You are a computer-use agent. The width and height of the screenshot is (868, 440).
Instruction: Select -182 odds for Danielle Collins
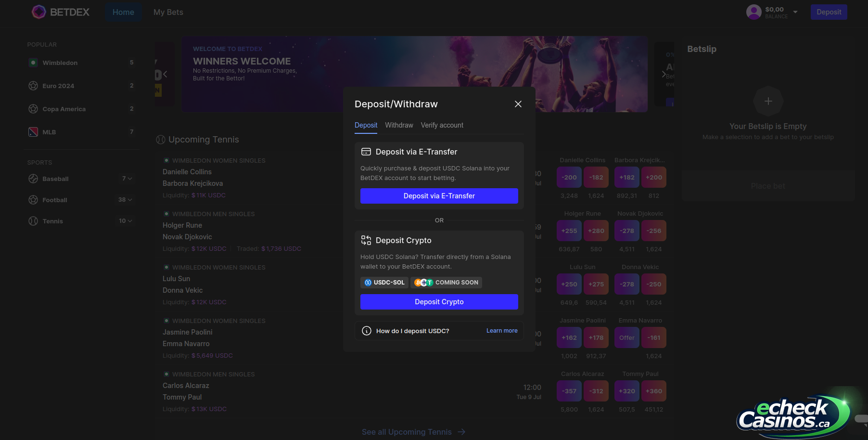(596, 177)
